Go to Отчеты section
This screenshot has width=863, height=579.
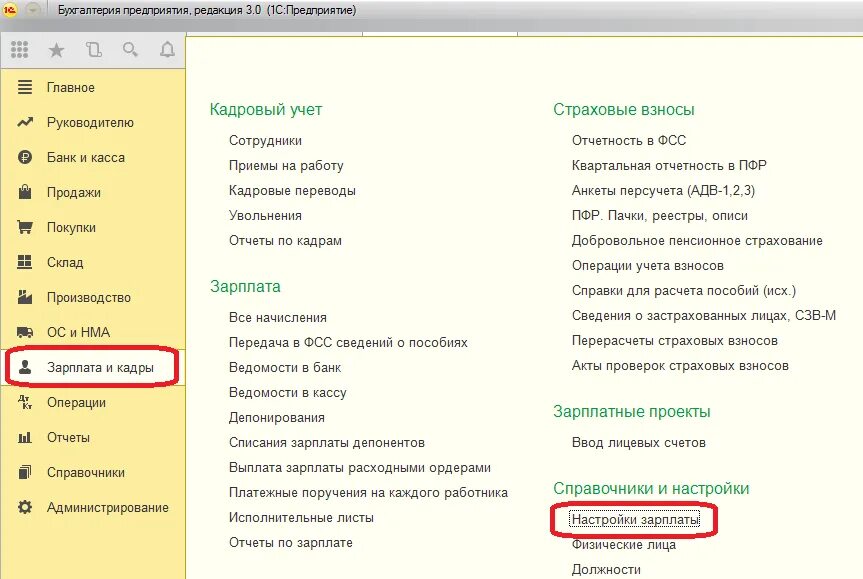coord(68,438)
